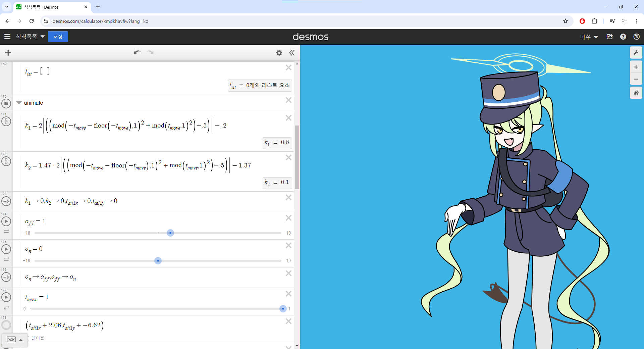This screenshot has width=644, height=349.
Task: Undo the last expression edit
Action: pos(137,53)
